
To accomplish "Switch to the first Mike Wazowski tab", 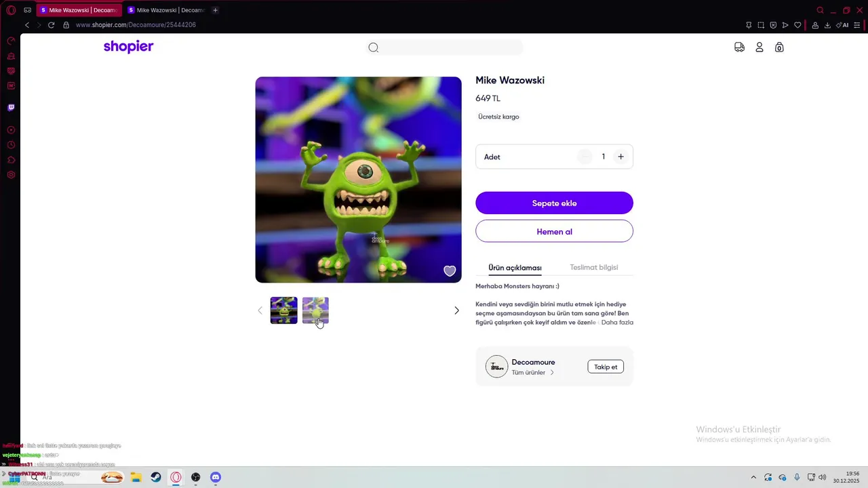I will 79,10.
